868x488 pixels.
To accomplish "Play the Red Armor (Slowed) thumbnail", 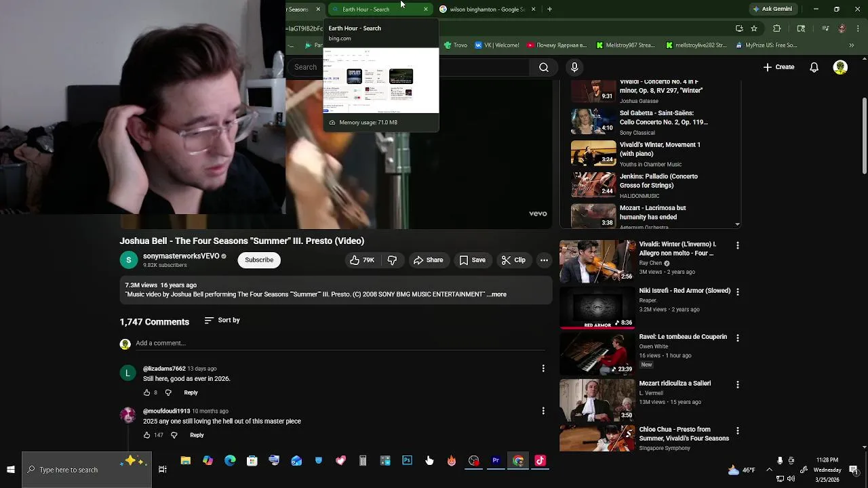I will tap(597, 307).
